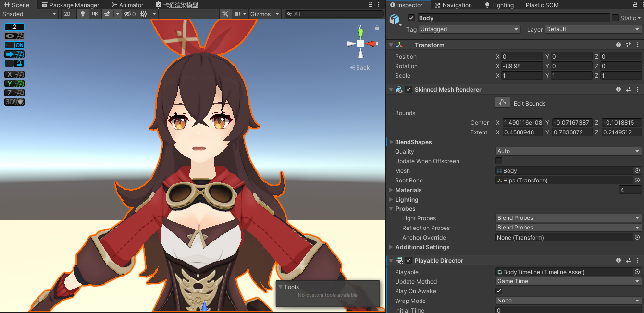Open the Wrap Mode None dropdown
Viewport: 644px width, 313px height.
[x=569, y=301]
